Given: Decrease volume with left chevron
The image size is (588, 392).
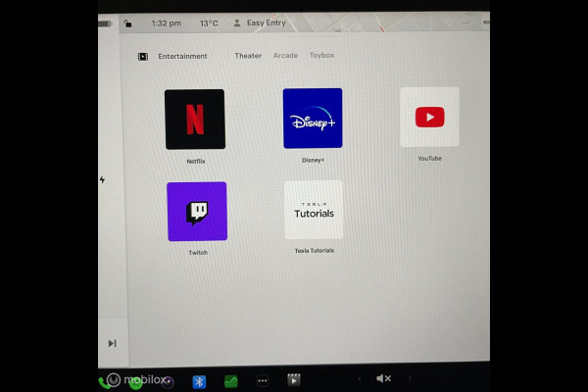Looking at the screenshot, I should click(360, 379).
